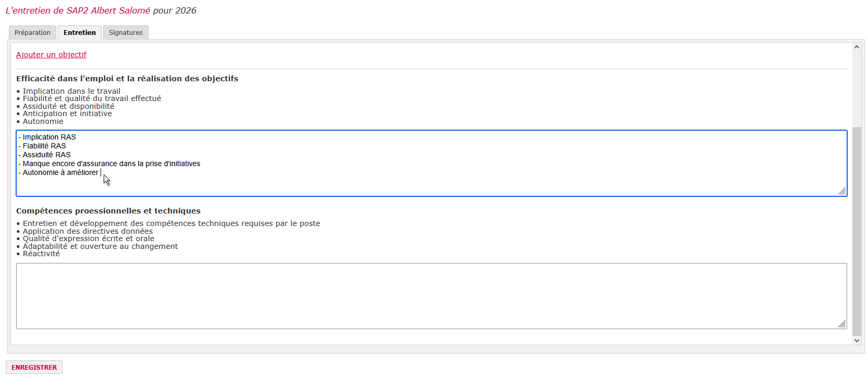This screenshot has height=377, width=868.
Task: Click the 'Implication dans le travail' bullet item
Action: pyautogui.click(x=71, y=91)
